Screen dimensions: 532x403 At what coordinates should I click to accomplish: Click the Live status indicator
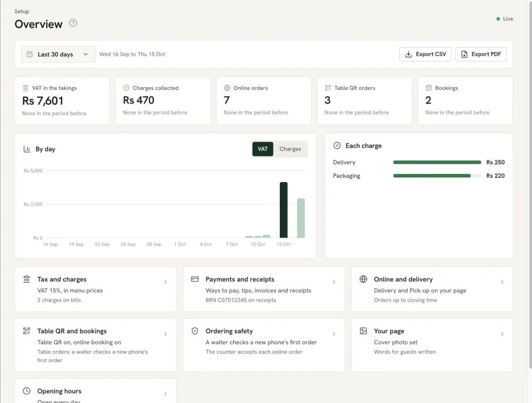[x=504, y=19]
